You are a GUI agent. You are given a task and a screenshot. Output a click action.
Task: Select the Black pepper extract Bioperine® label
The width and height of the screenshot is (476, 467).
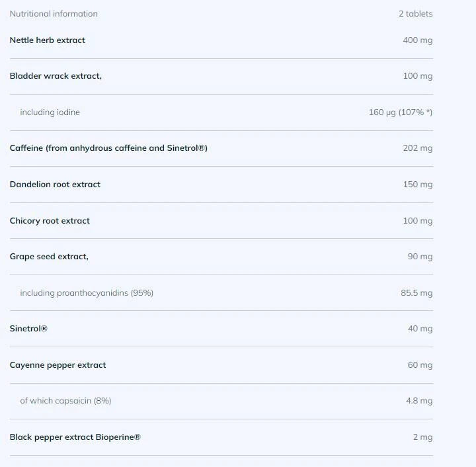[75, 437]
